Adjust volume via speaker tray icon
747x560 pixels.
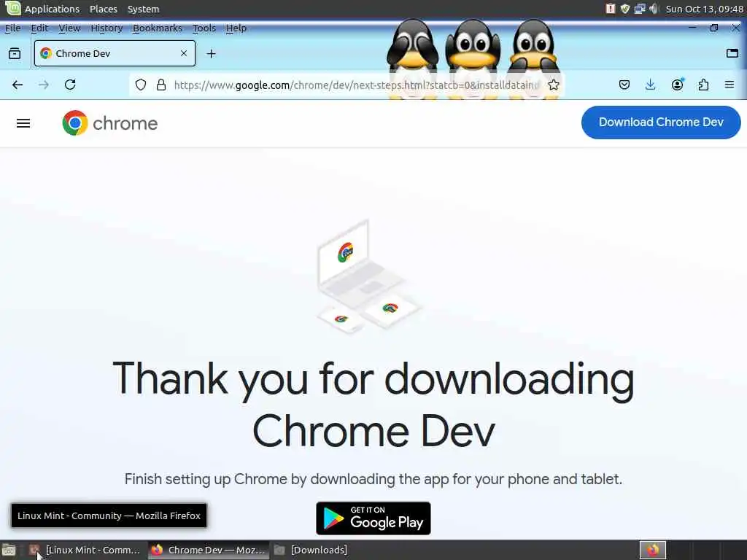(654, 9)
